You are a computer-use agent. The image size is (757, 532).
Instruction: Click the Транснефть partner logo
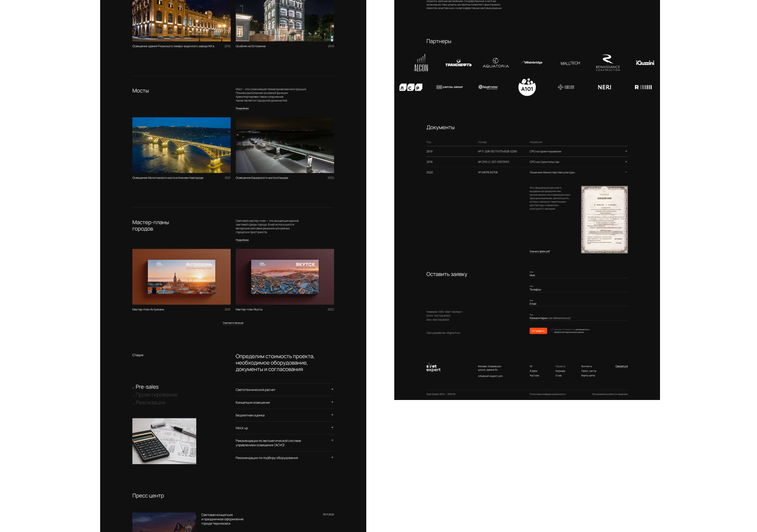click(458, 63)
